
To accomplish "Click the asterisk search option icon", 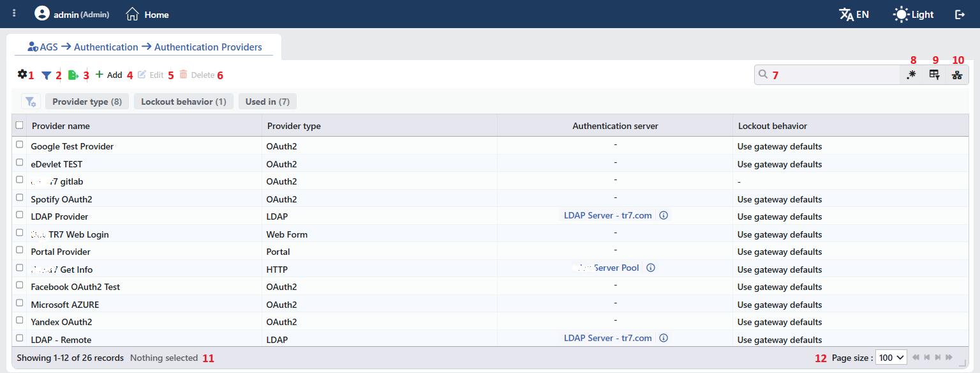I will [x=911, y=75].
